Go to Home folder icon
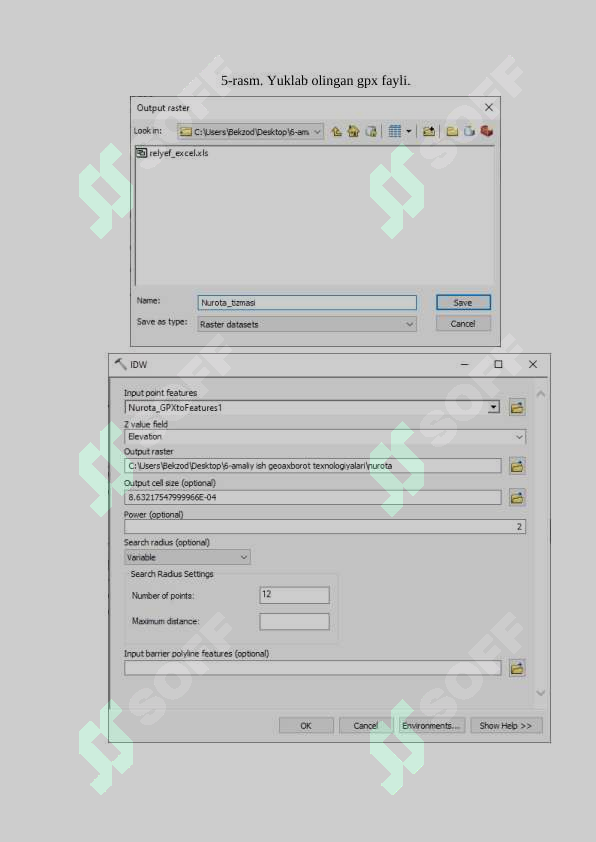This screenshot has height=842, width=596. 353,131
